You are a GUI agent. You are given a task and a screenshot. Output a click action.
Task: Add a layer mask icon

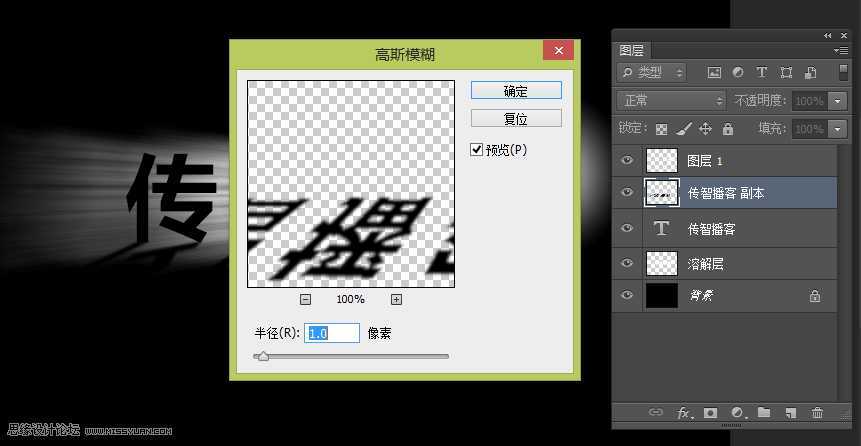click(x=711, y=412)
